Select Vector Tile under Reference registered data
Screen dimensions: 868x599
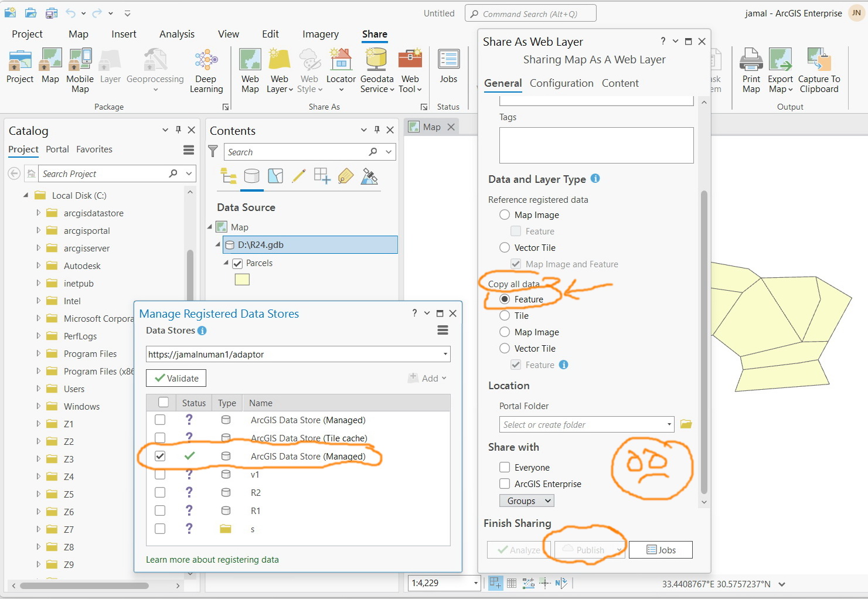tap(505, 248)
